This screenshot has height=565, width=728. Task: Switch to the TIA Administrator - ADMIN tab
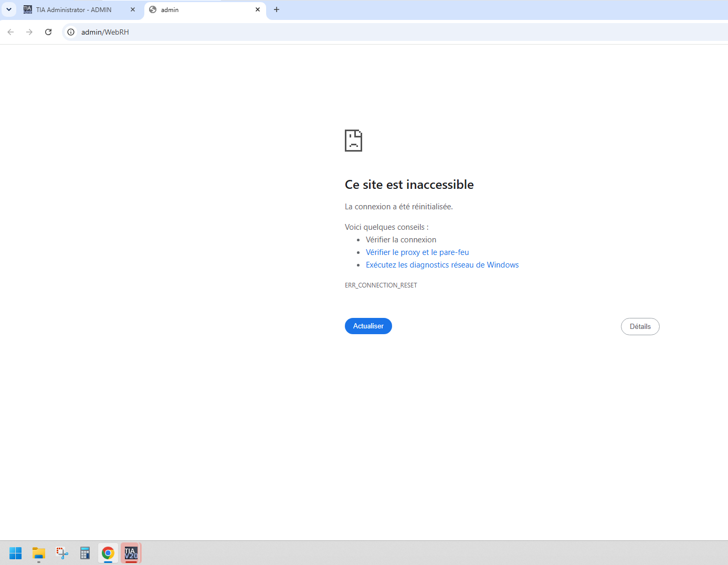pyautogui.click(x=73, y=10)
